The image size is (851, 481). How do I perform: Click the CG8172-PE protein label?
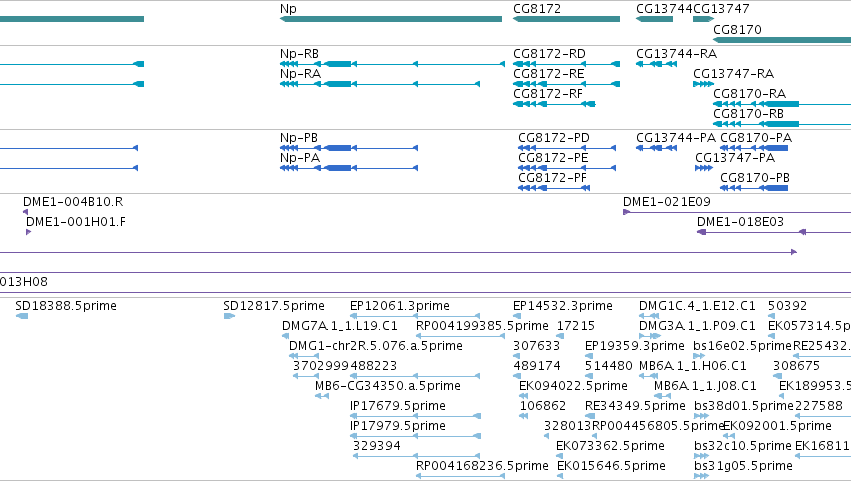coord(553,158)
